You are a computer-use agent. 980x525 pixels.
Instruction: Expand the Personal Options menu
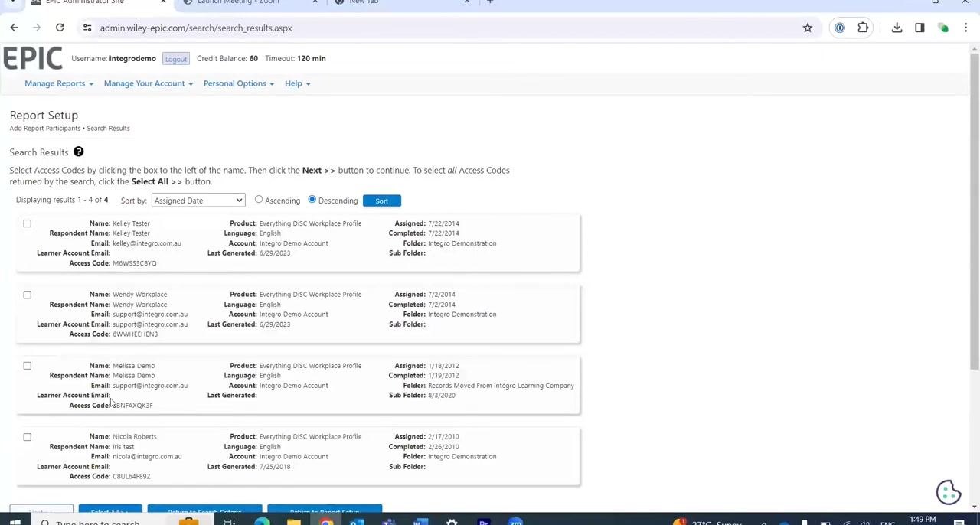click(x=239, y=83)
